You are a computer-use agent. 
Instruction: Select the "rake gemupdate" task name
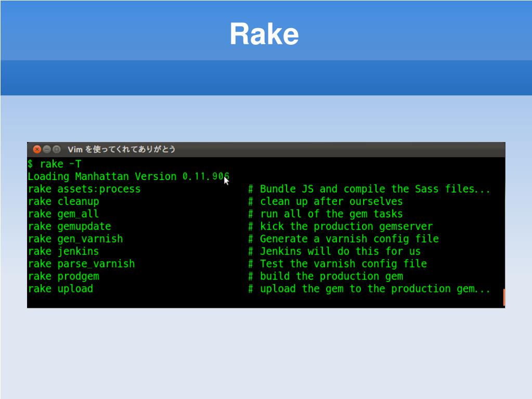70,227
